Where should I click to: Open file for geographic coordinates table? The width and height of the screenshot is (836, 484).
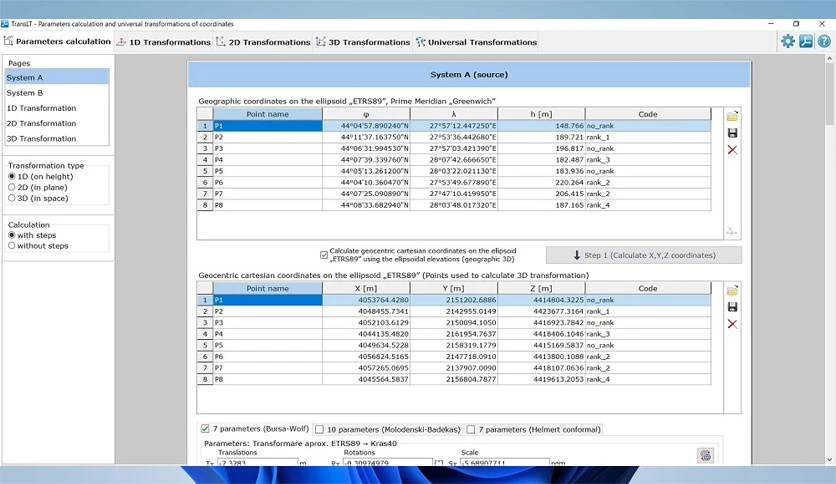[733, 116]
